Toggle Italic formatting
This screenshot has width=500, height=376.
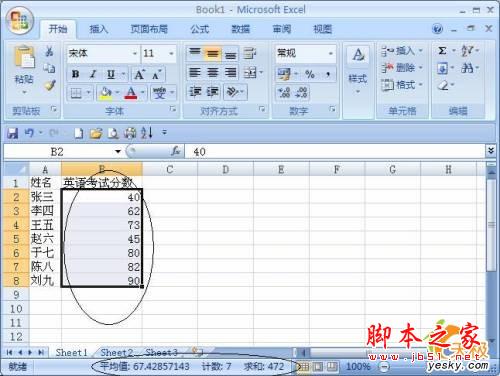pyautogui.click(x=93, y=74)
